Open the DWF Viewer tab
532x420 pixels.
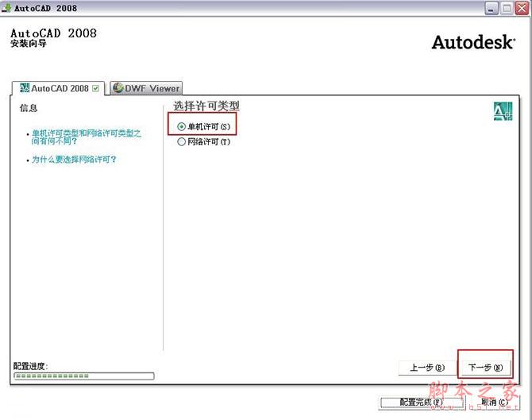point(147,88)
